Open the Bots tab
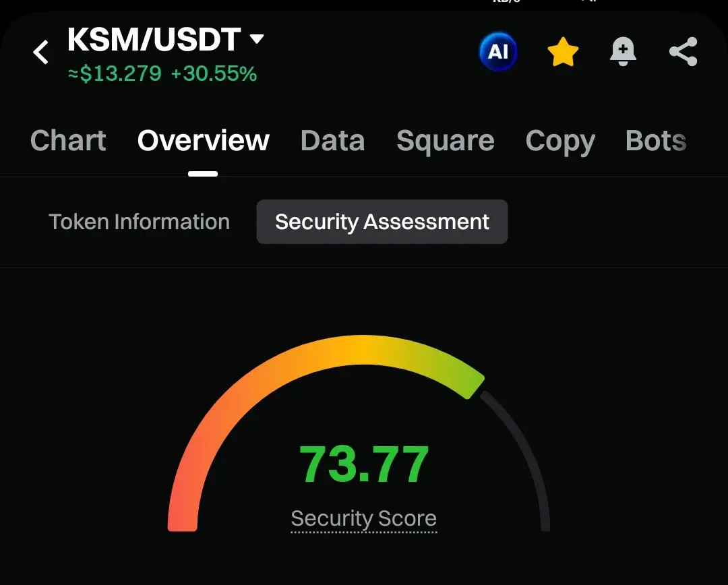The width and height of the screenshot is (728, 585). (x=656, y=140)
